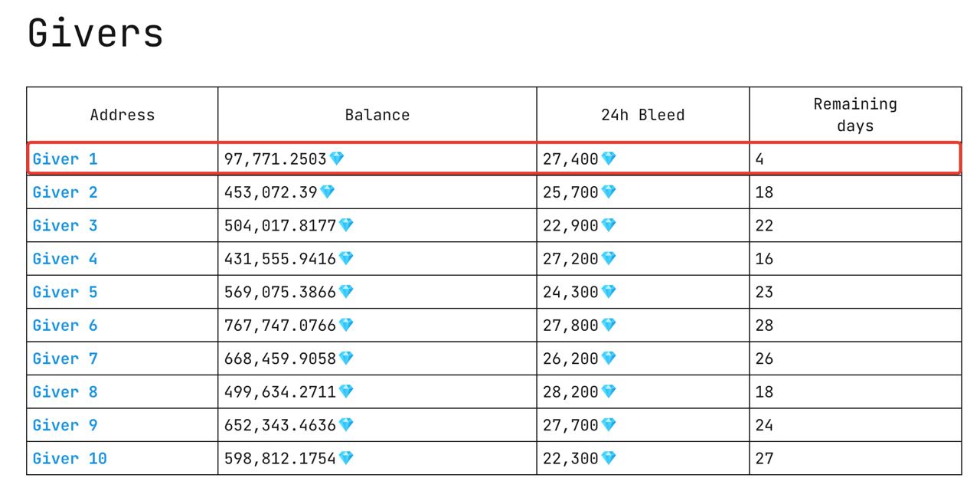Open the Giver 6 address link
The height and width of the screenshot is (491, 980).
65,326
